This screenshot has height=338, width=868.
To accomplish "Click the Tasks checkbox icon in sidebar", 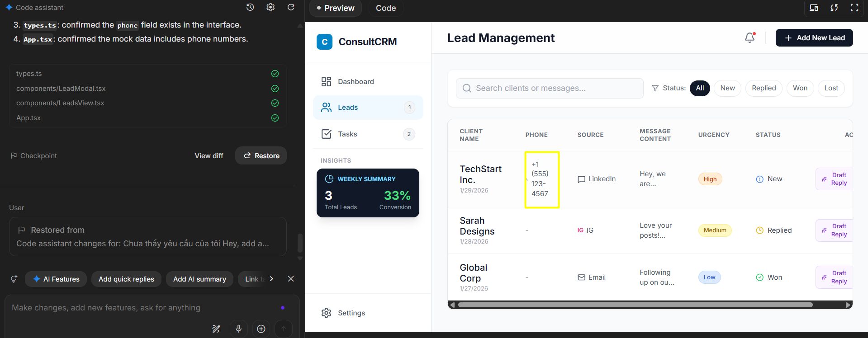I will point(326,134).
